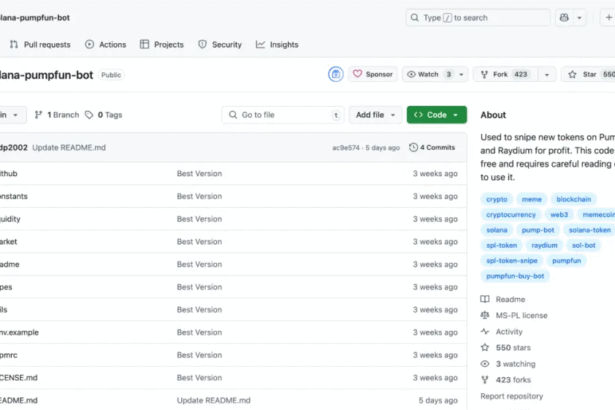The height and width of the screenshot is (410, 615).
Task: View the MS-PL license
Action: pos(521,315)
